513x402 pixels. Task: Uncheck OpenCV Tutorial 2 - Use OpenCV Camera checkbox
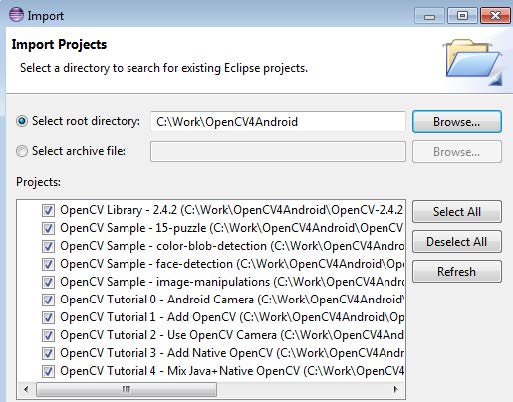48,335
